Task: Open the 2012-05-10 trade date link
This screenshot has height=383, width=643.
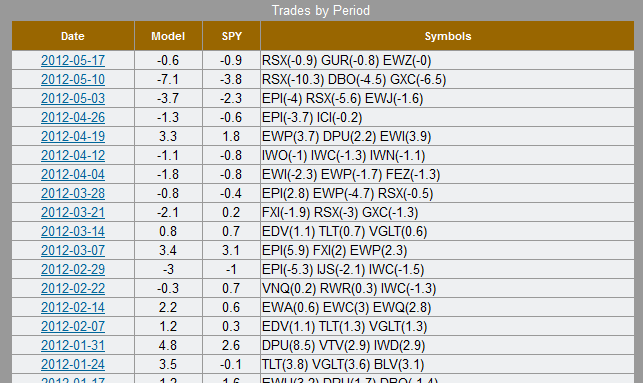Action: [73, 79]
